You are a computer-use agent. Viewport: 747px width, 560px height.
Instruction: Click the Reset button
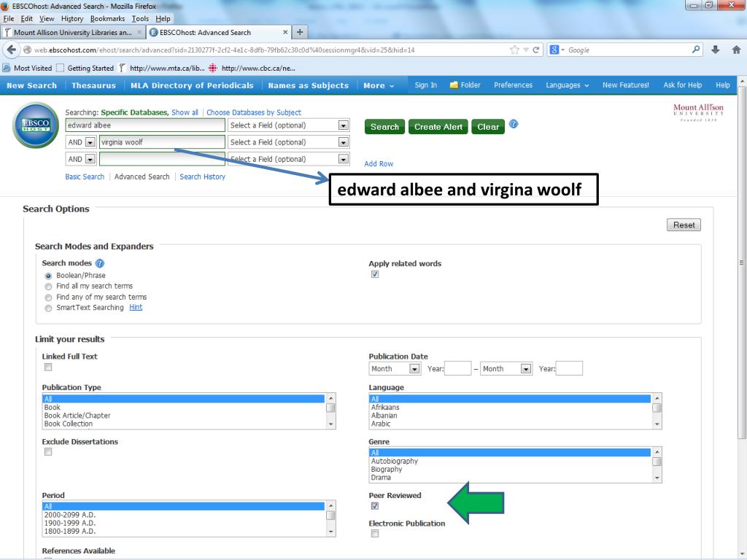pos(684,225)
